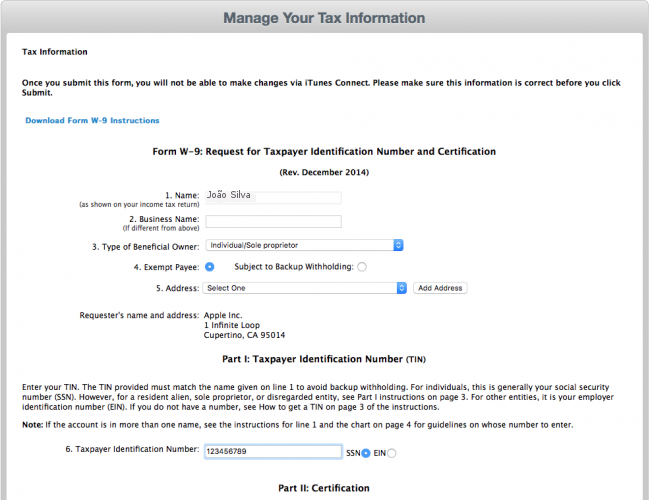Click the bold 'Tax Information' section heading
The width and height of the screenshot is (650, 500).
pos(54,52)
